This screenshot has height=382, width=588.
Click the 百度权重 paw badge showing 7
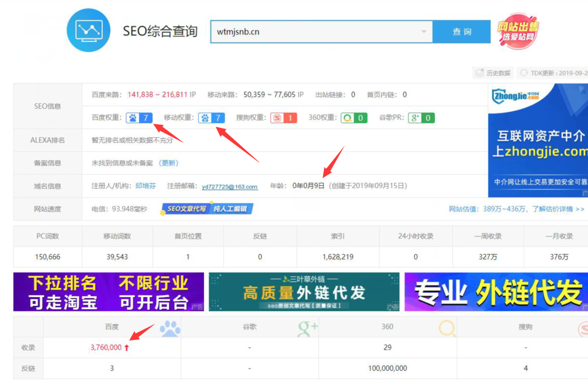(x=139, y=118)
